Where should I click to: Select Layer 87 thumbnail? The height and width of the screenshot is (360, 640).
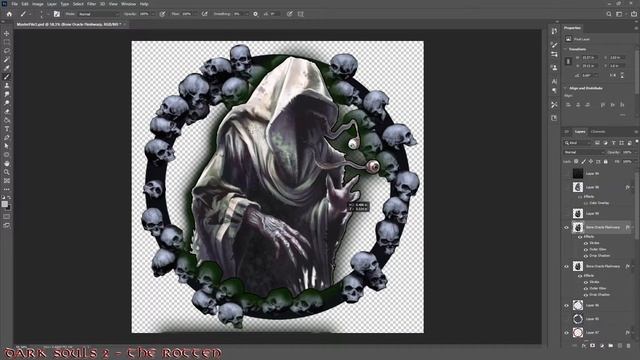pyautogui.click(x=578, y=333)
